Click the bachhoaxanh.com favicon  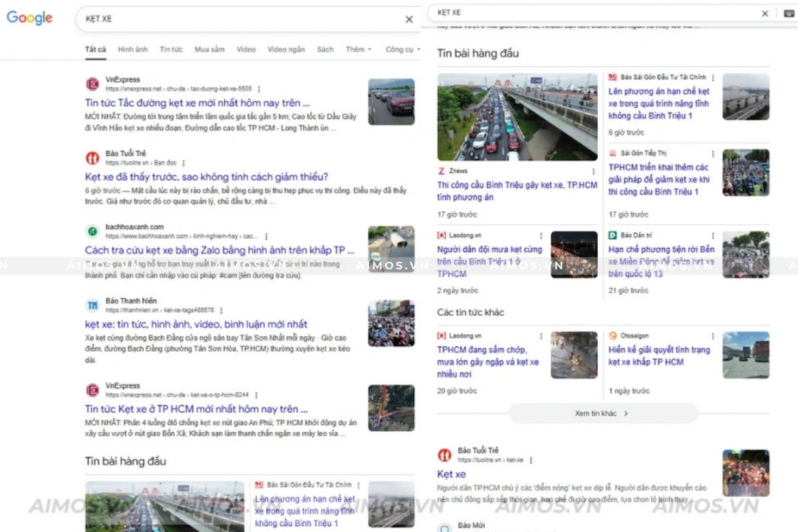[x=92, y=231]
